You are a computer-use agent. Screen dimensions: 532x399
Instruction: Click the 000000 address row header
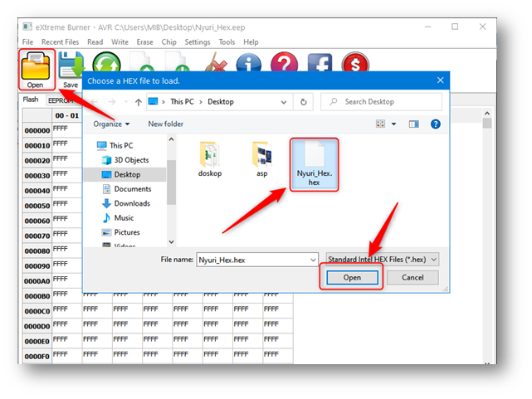pos(37,130)
